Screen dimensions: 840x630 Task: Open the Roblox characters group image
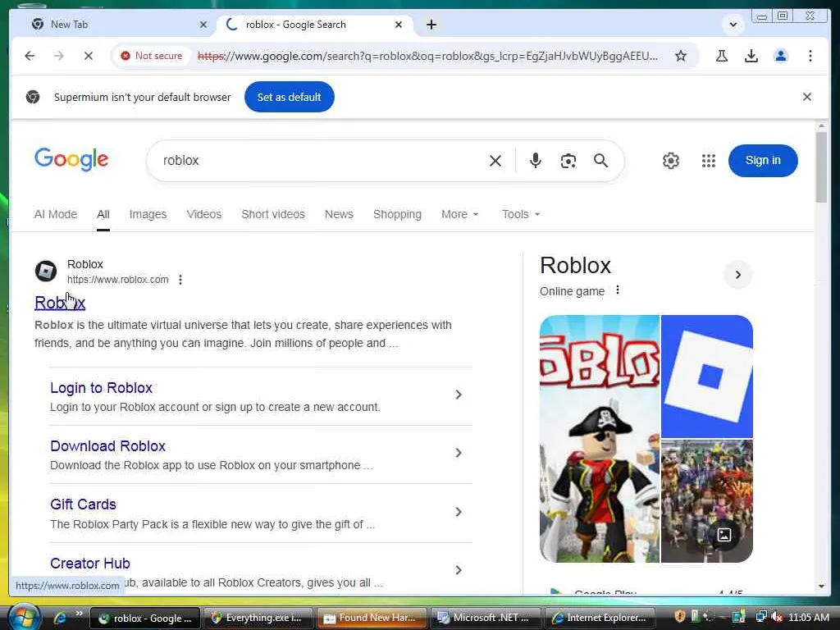coord(707,501)
